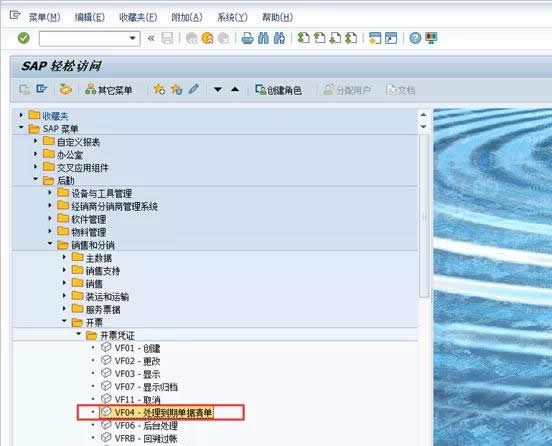
Task: Open the 编辑(E) menu
Action: coord(89,17)
